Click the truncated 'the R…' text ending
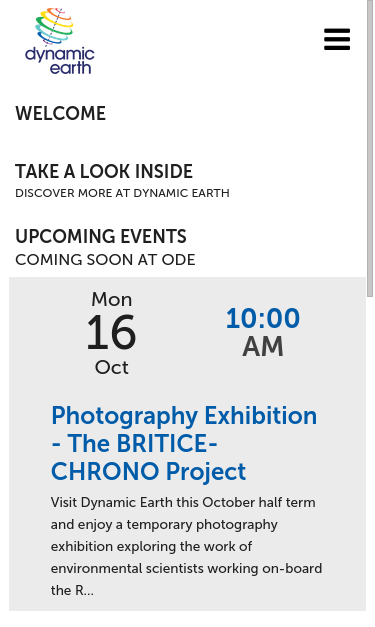The height and width of the screenshot is (627, 375). (x=72, y=591)
